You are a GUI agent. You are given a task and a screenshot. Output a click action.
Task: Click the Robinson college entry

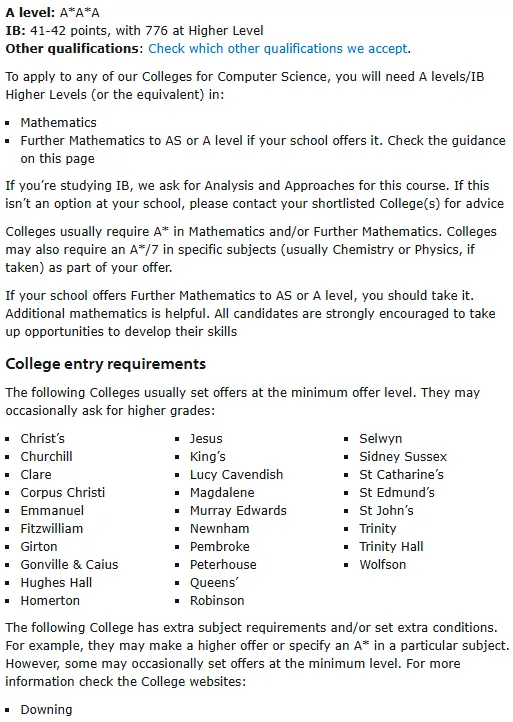tap(217, 600)
